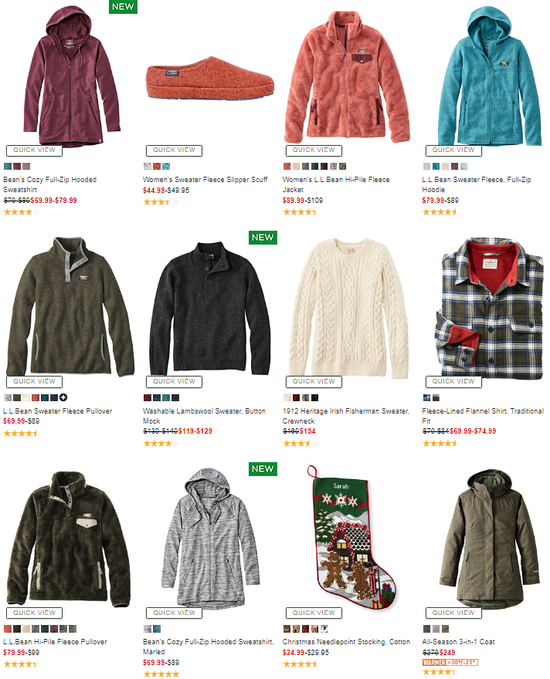
Task: Open the Washable Lambswool Sweater, Button Mock link
Action: pyautogui.click(x=204, y=416)
